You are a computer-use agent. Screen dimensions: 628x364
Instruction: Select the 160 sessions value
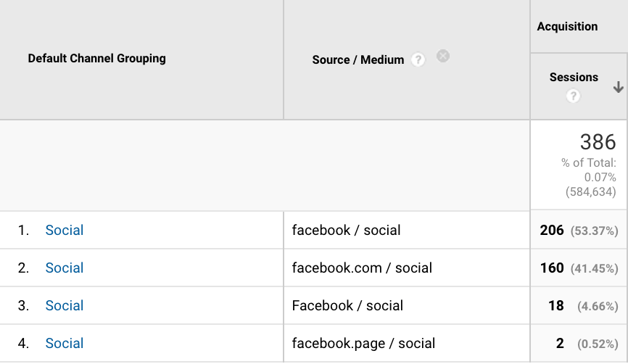552,268
